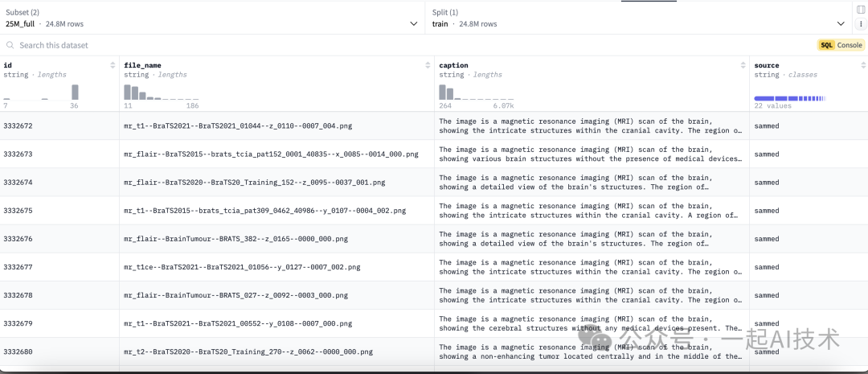Sort by the id column arrows
The height and width of the screenshot is (374, 868).
(113, 65)
